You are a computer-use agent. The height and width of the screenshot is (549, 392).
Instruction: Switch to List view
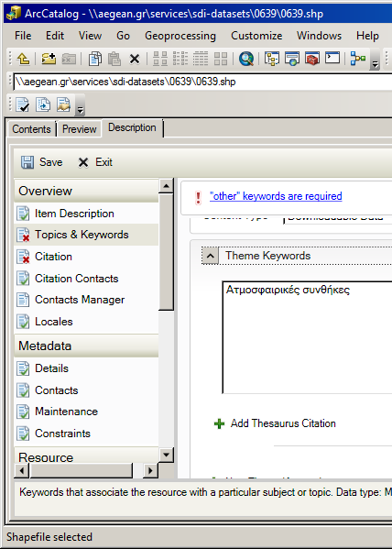(180, 59)
